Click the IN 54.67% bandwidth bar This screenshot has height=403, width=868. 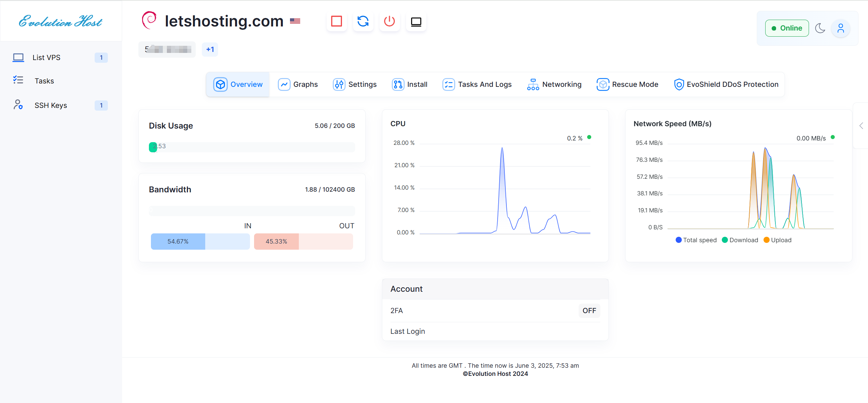(x=200, y=242)
